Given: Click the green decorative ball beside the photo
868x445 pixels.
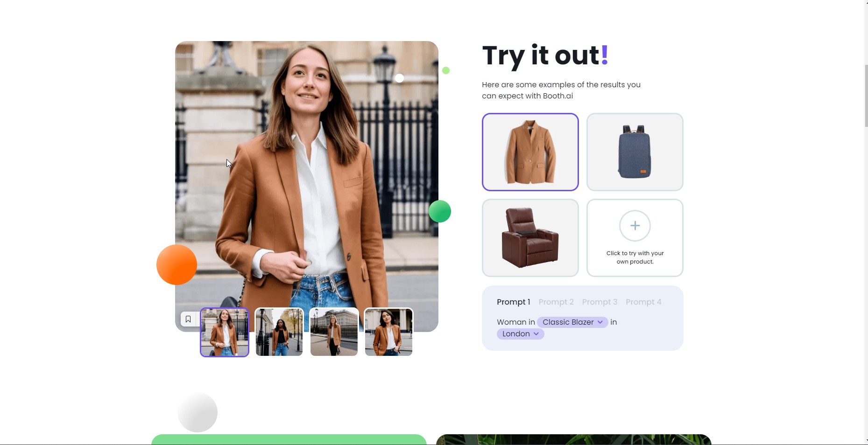Looking at the screenshot, I should pyautogui.click(x=440, y=211).
